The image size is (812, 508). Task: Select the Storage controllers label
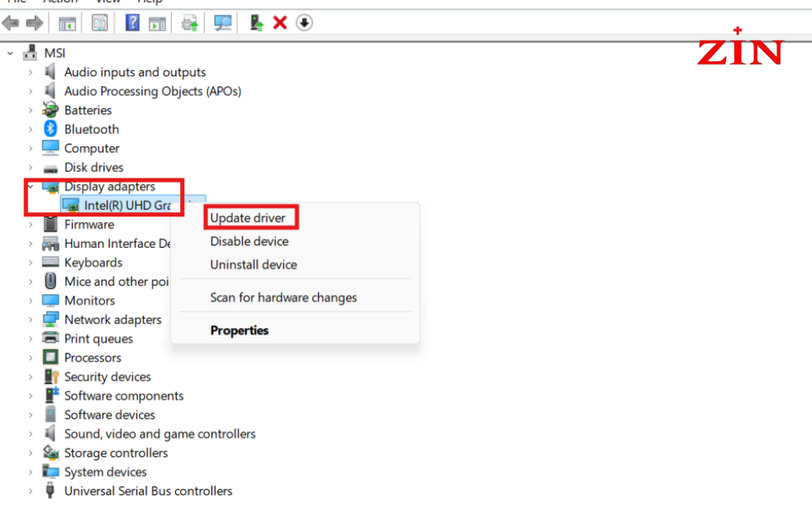click(x=116, y=453)
